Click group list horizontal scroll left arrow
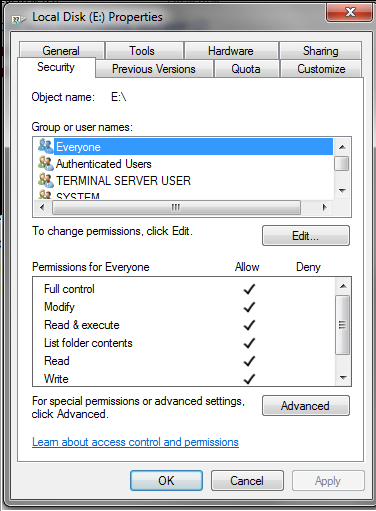Screen dimensions: 376x511 [x=42, y=207]
